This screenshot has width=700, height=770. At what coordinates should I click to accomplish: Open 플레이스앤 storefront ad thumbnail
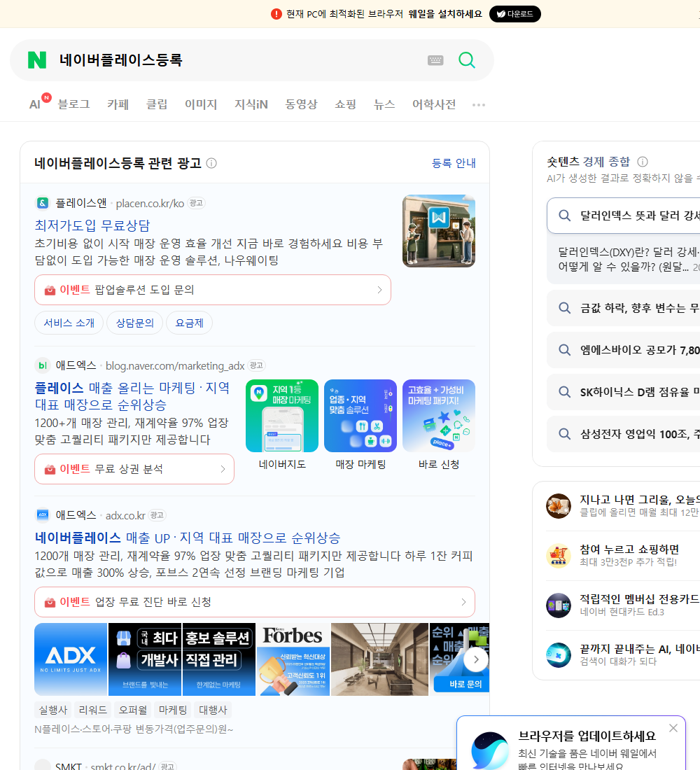[439, 231]
